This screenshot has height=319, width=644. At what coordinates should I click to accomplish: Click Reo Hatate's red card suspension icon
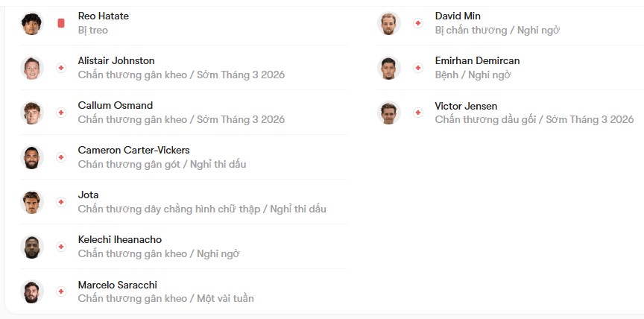click(61, 23)
